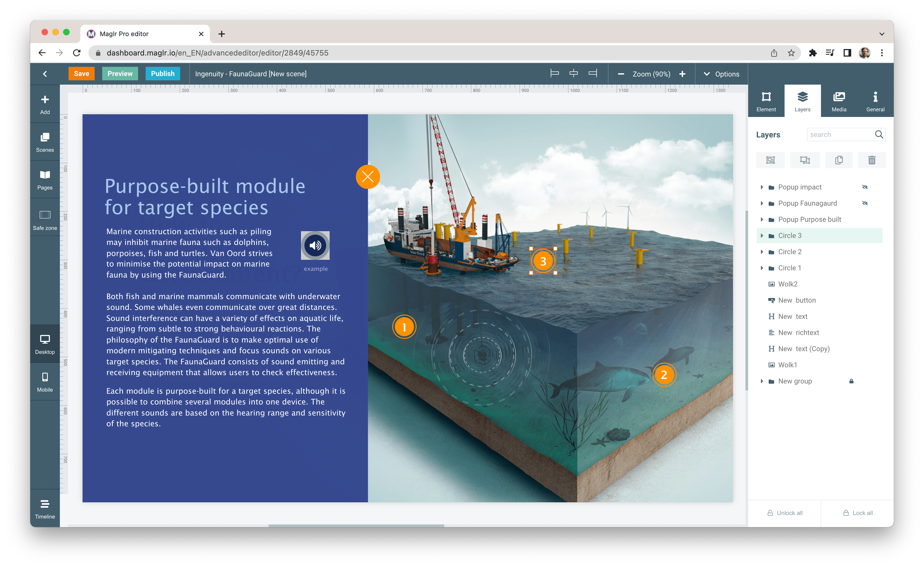
Task: Switch to Mobile view
Action: pos(45,382)
